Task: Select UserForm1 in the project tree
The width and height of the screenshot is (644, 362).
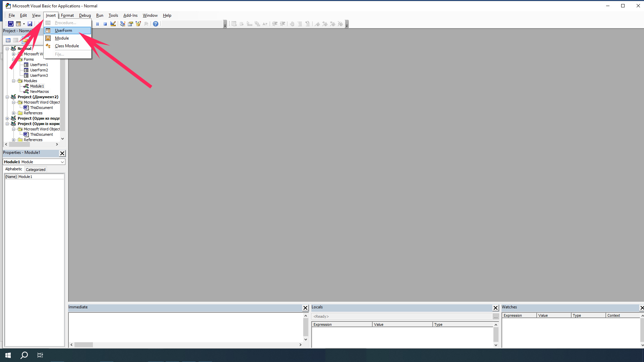Action: pos(39,65)
